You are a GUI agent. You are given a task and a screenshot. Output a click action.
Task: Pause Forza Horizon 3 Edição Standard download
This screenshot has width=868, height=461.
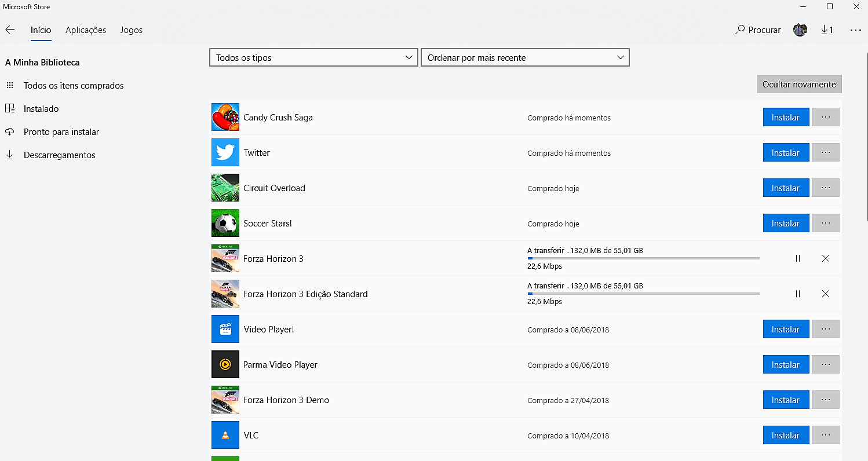coord(798,294)
